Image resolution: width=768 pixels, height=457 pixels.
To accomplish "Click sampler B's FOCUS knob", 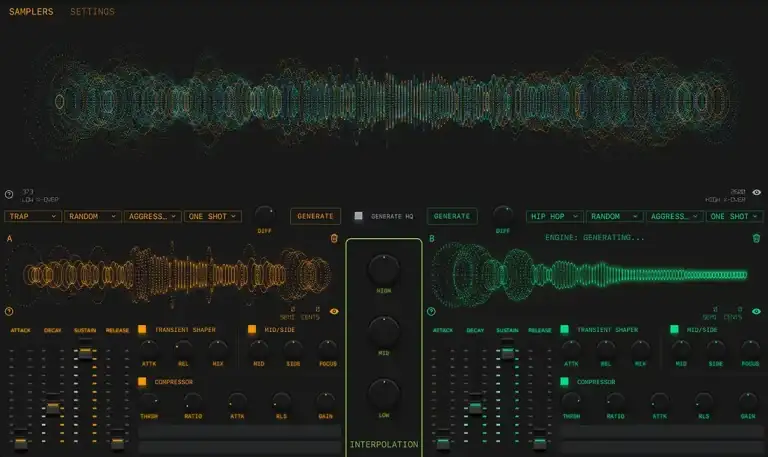I will tap(750, 349).
